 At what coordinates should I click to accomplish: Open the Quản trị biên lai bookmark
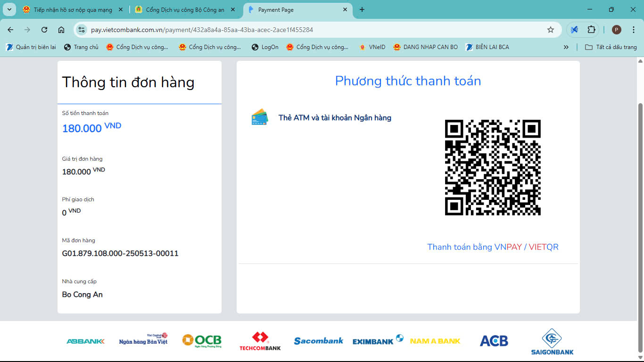click(x=31, y=47)
